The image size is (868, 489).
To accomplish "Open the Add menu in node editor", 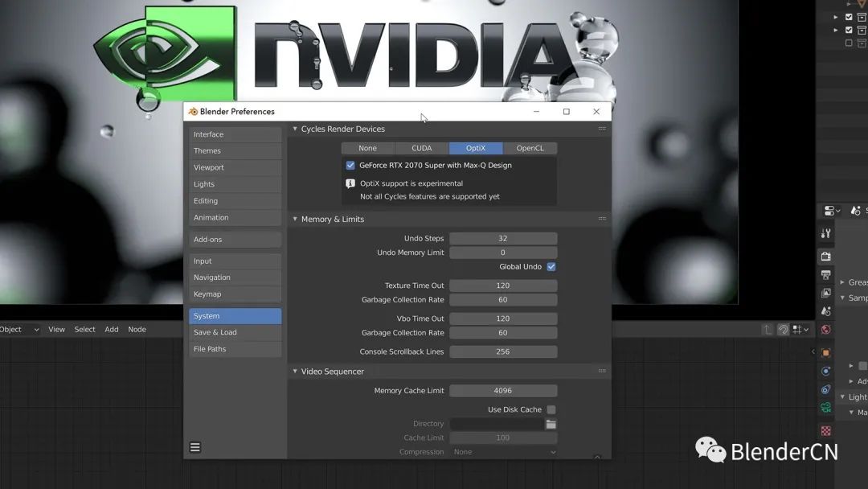I will point(111,330).
